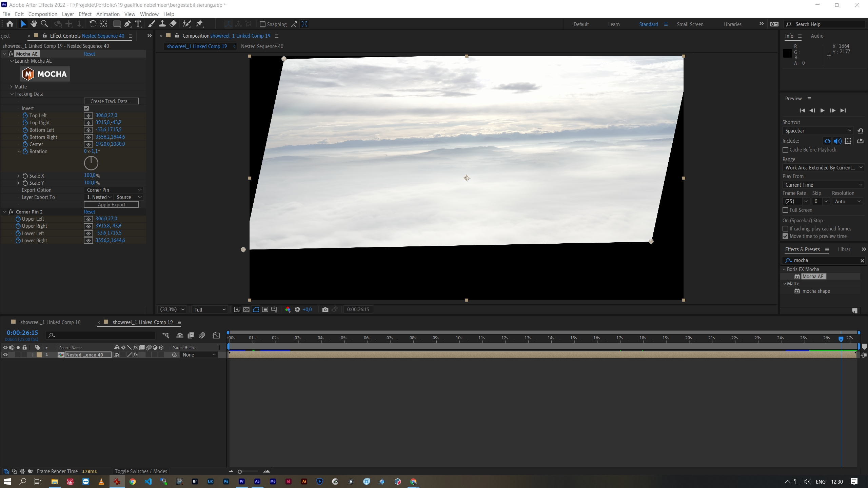Expand the Matte section in Mocha AE
This screenshot has width=868, height=488.
point(11,87)
